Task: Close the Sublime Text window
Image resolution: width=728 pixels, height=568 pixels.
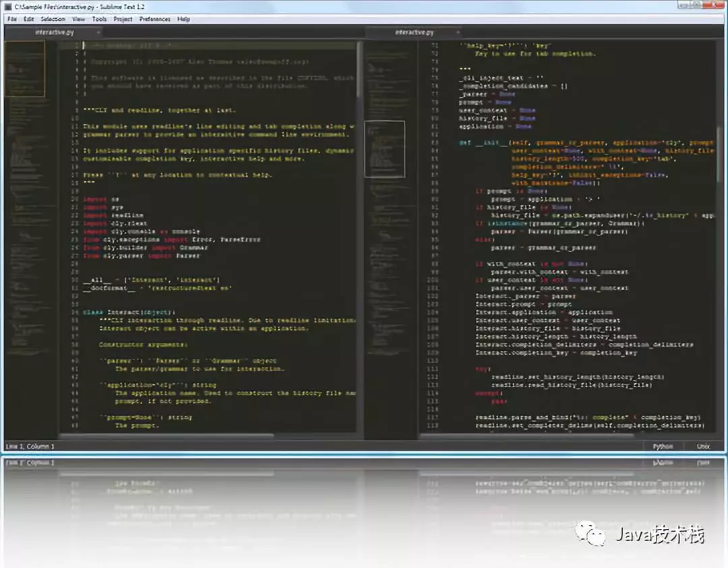Action: coord(715,5)
